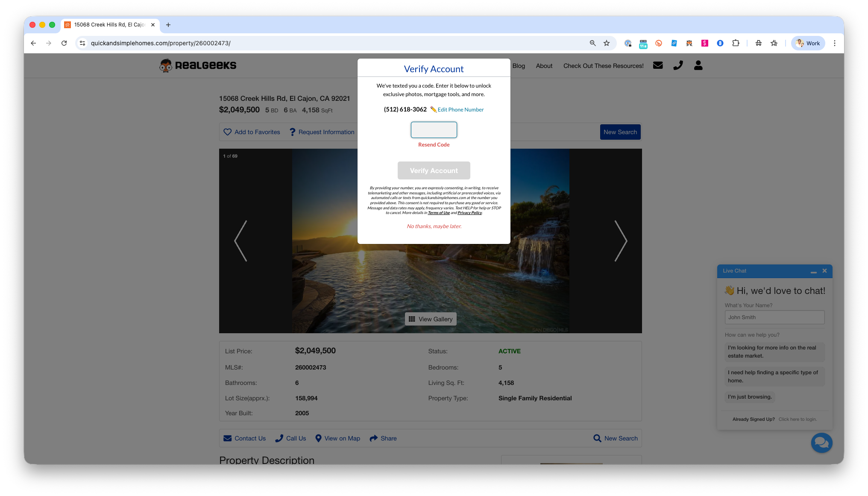This screenshot has width=868, height=496.
Task: Minimize the Live Chat panel
Action: [813, 271]
